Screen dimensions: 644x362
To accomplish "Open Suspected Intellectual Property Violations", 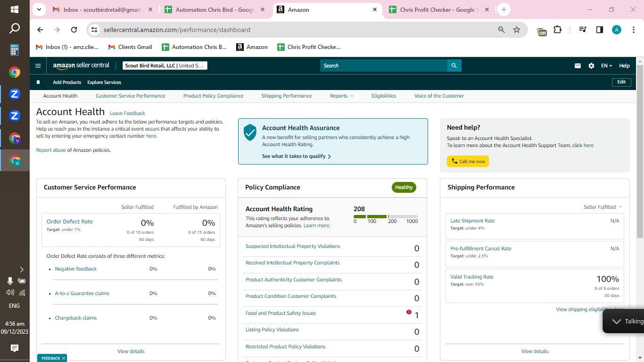I will click(x=293, y=246).
